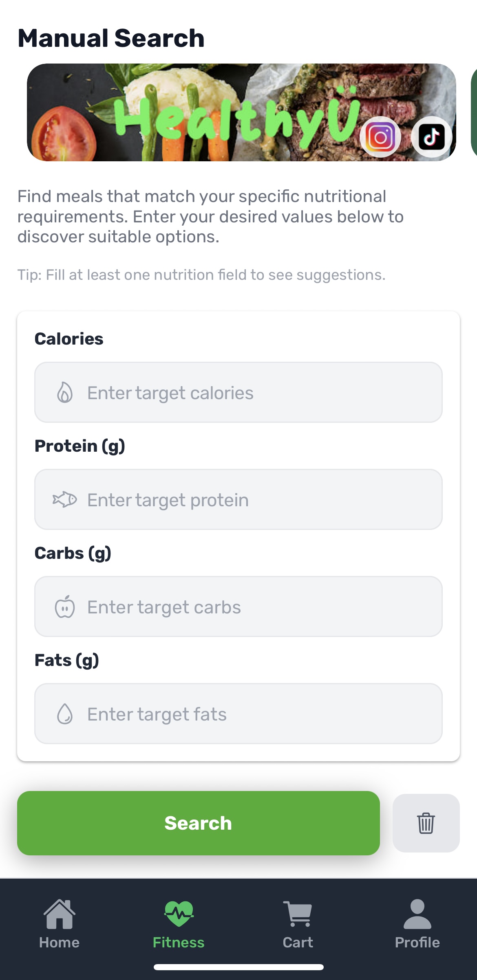Tap the next banner card edge
The width and height of the screenshot is (477, 980).
(474, 112)
